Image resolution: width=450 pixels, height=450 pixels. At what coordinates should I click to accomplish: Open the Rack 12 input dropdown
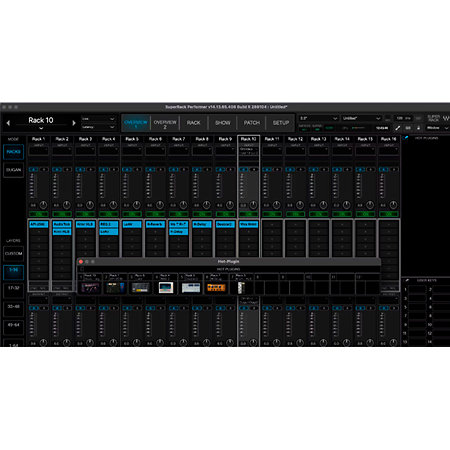[x=295, y=151]
